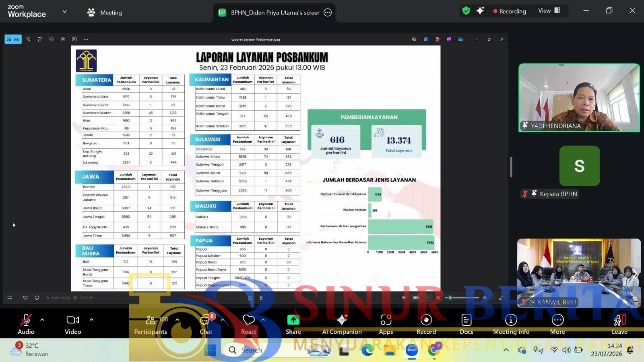Open the Chat panel

206,324
